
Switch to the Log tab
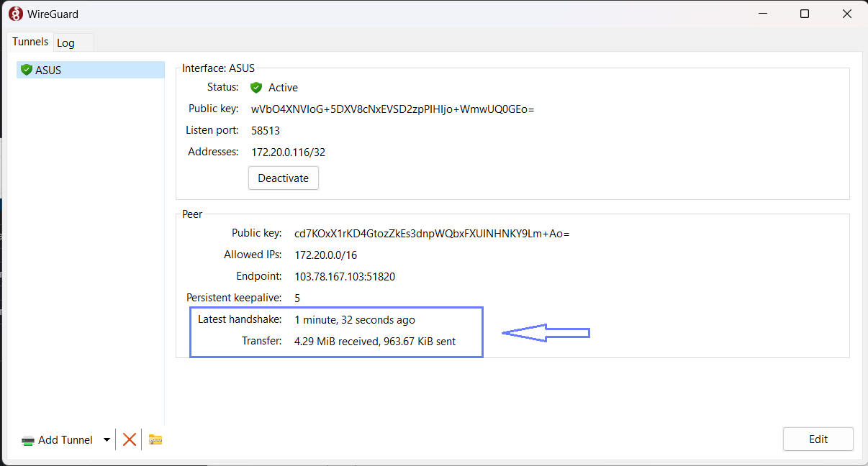tap(65, 43)
